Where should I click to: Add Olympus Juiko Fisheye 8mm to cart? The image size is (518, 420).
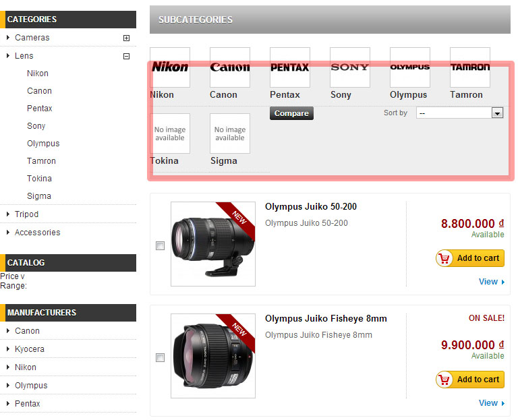[470, 380]
